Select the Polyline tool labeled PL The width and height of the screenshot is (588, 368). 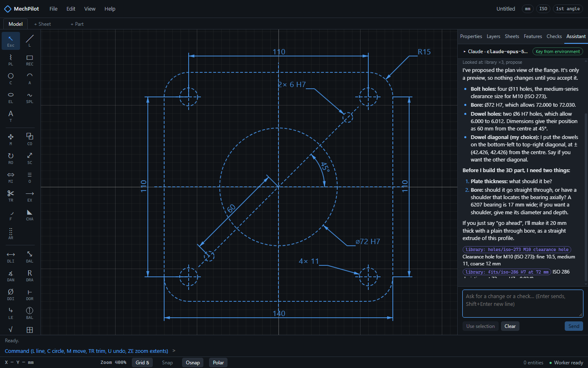[x=11, y=60]
